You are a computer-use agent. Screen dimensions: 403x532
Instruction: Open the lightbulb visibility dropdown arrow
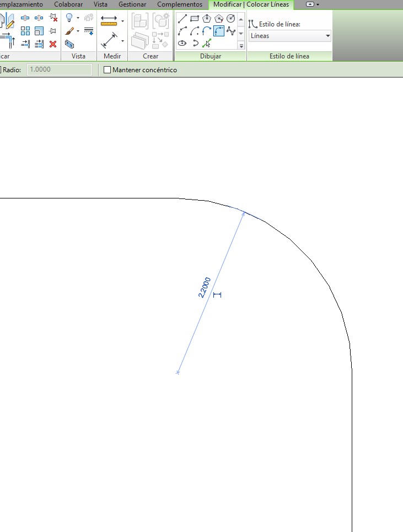(x=78, y=18)
